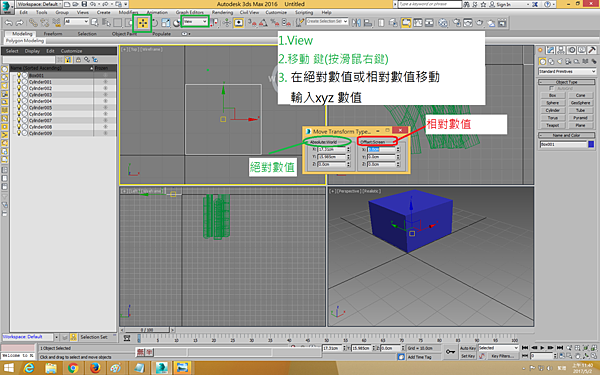Screen dimensions: 600x375
Task: Click the time slider 0 / 100 handle
Action: pyautogui.click(x=147, y=330)
